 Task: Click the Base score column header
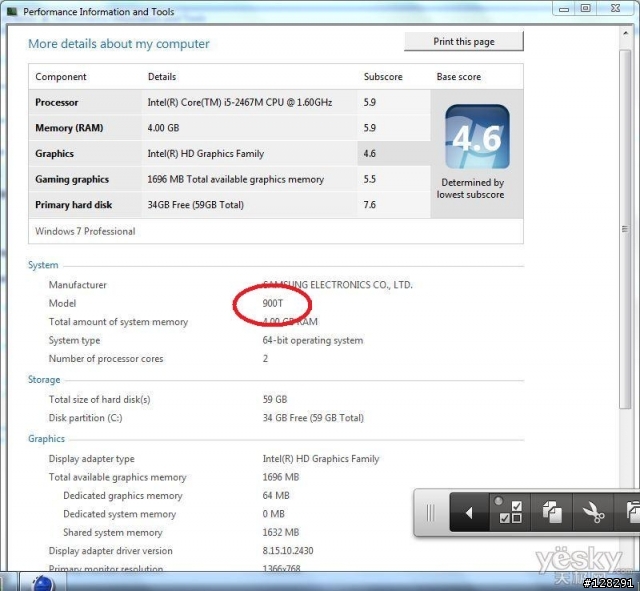point(458,77)
